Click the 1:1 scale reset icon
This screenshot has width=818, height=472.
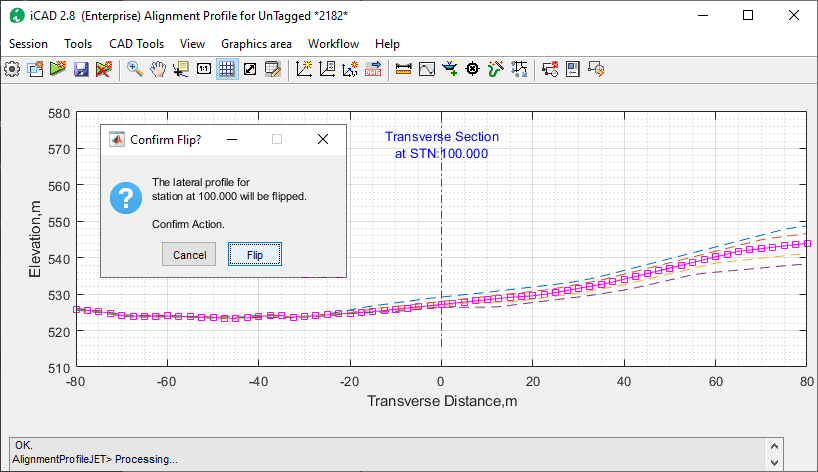pos(204,69)
